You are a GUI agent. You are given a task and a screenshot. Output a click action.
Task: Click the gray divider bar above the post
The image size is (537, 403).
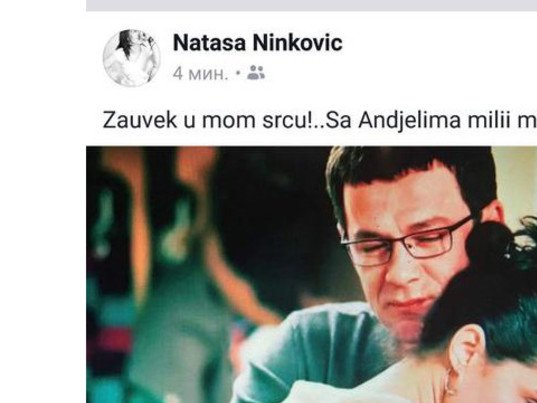312,5
